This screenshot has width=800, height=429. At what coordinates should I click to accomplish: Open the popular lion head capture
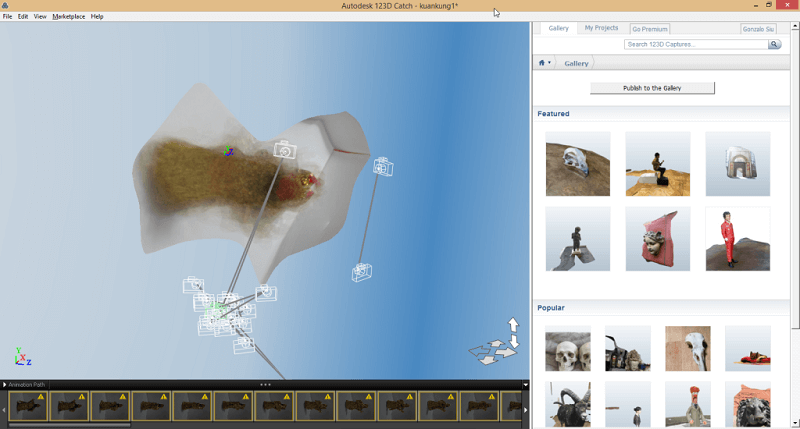tap(748, 405)
